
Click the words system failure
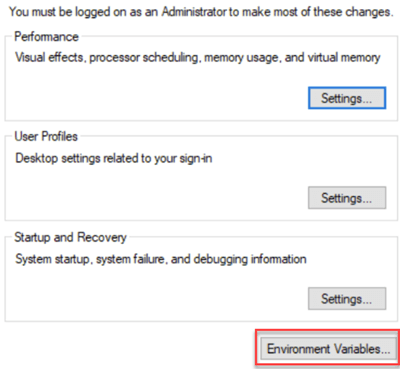pyautogui.click(x=131, y=259)
